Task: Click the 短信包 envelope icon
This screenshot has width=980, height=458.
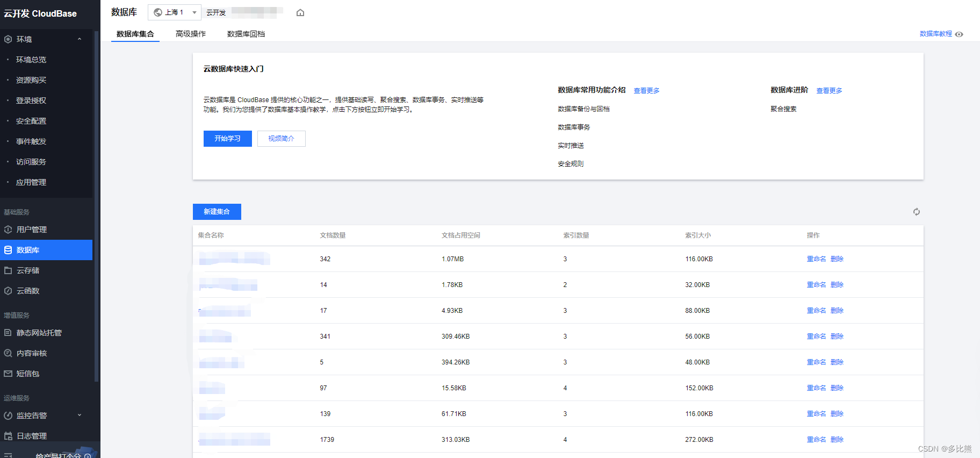Action: point(8,374)
